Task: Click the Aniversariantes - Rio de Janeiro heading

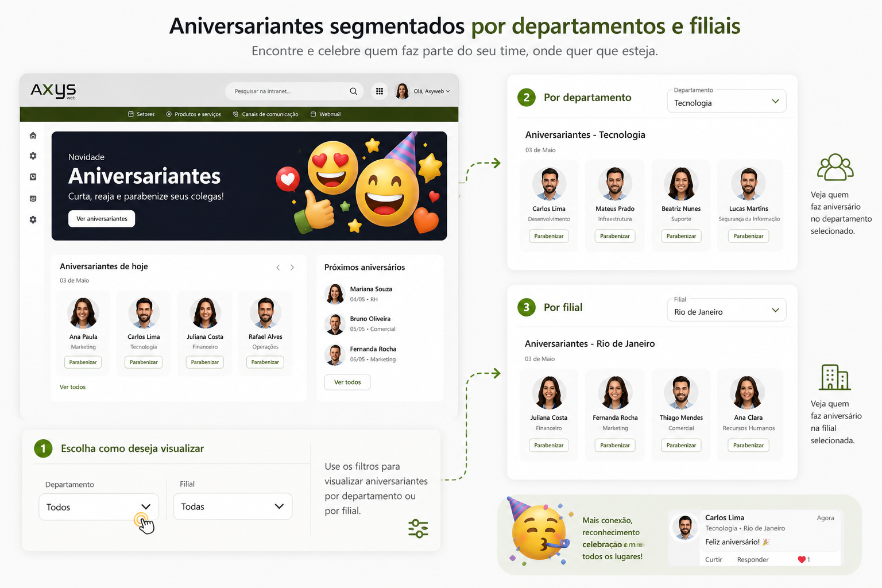Action: point(590,344)
